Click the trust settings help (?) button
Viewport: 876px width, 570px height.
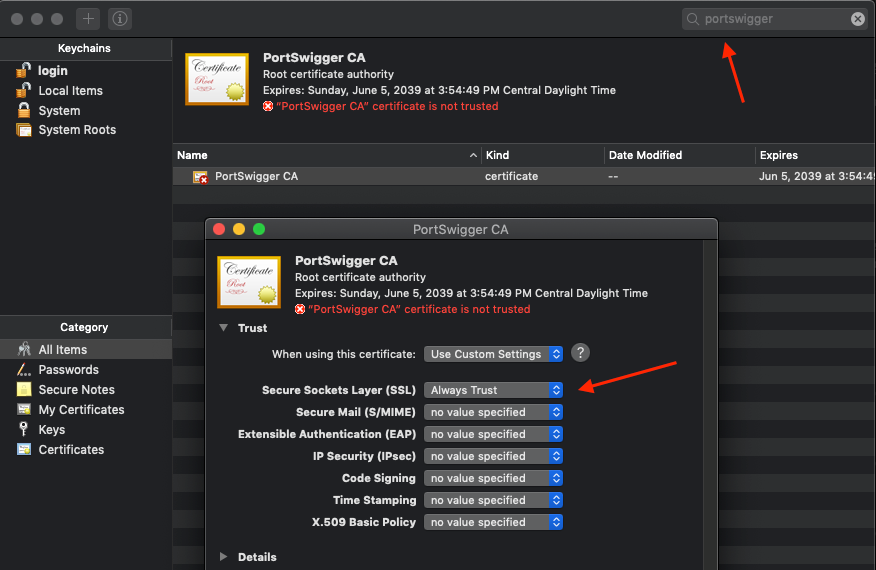[x=580, y=353]
